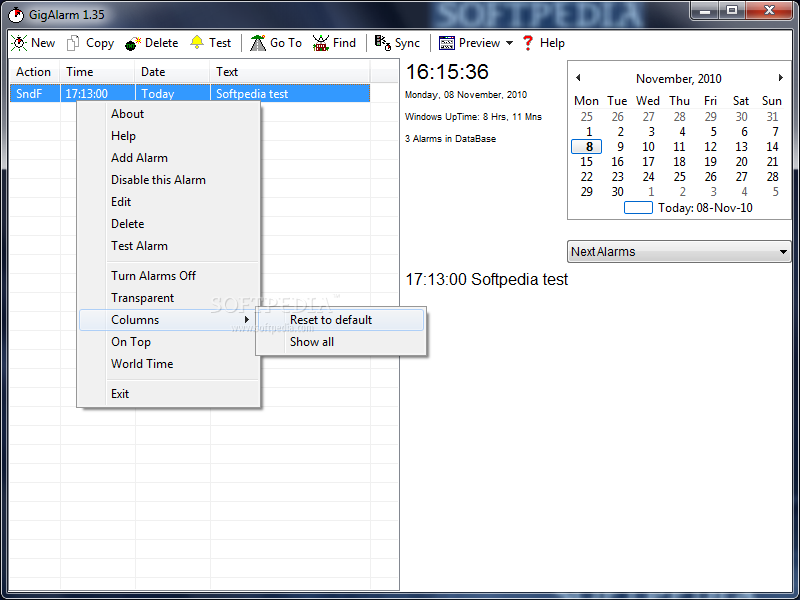Select Test Alarm menu entry
The height and width of the screenshot is (600, 800).
click(x=139, y=245)
